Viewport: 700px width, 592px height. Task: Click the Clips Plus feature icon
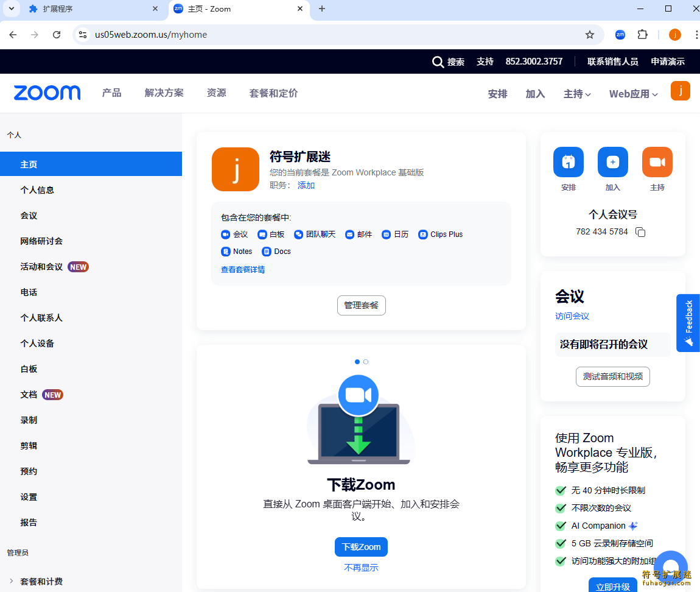pos(423,234)
